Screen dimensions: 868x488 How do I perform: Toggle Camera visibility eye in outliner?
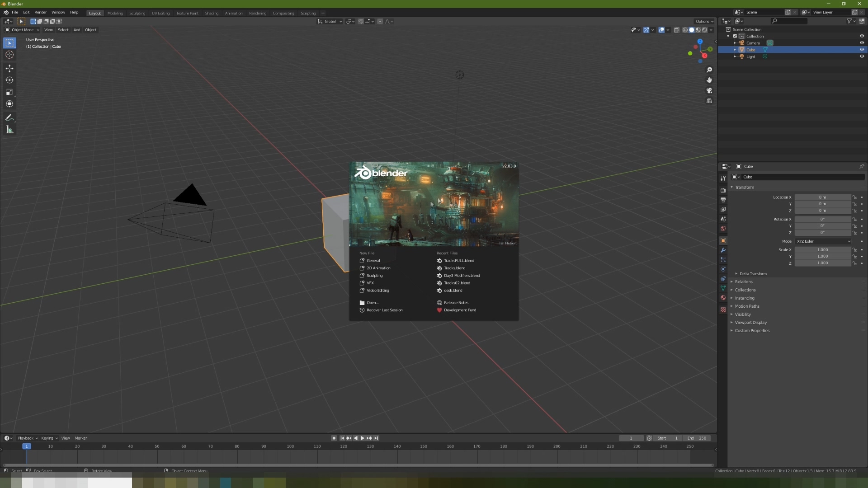pyautogui.click(x=862, y=43)
